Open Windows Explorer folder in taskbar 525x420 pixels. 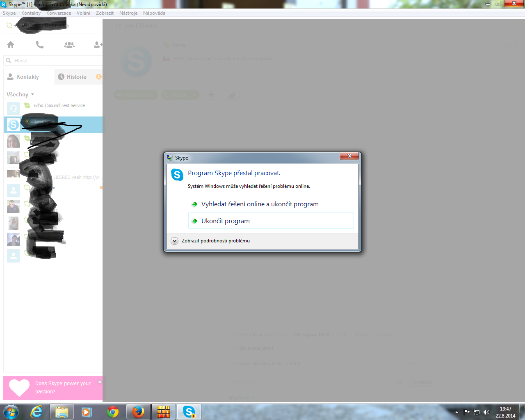62,411
